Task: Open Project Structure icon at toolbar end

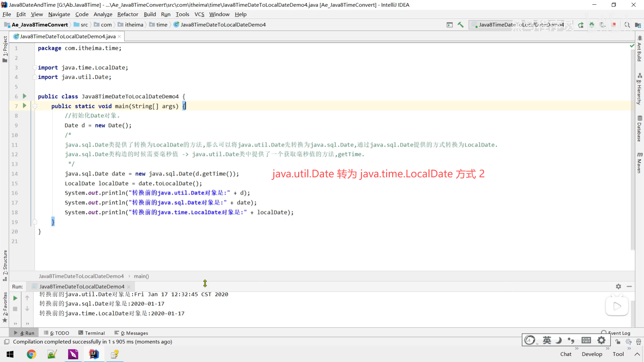Action: pos(638,25)
